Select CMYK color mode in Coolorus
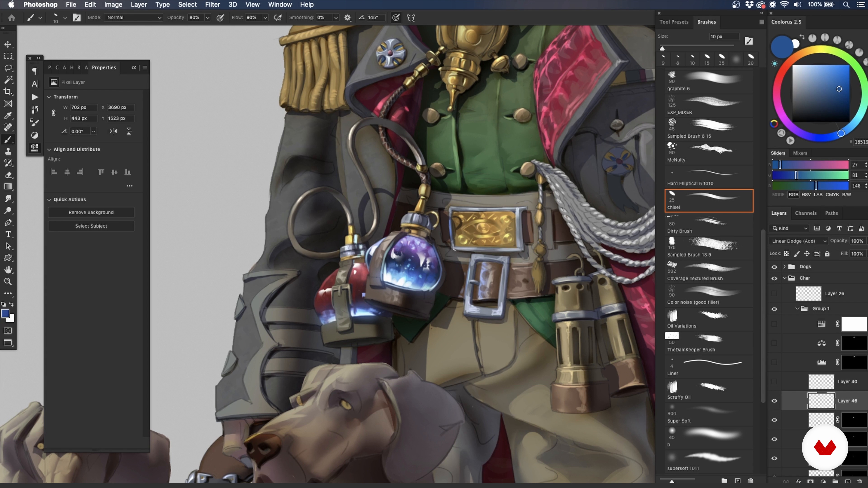The image size is (868, 488). (x=832, y=195)
